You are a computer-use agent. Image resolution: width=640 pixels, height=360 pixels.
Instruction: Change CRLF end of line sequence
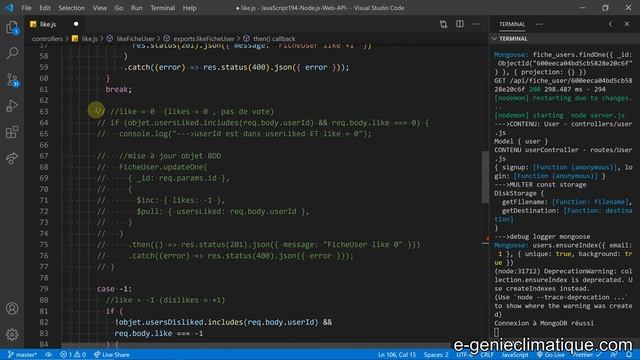click(x=487, y=355)
